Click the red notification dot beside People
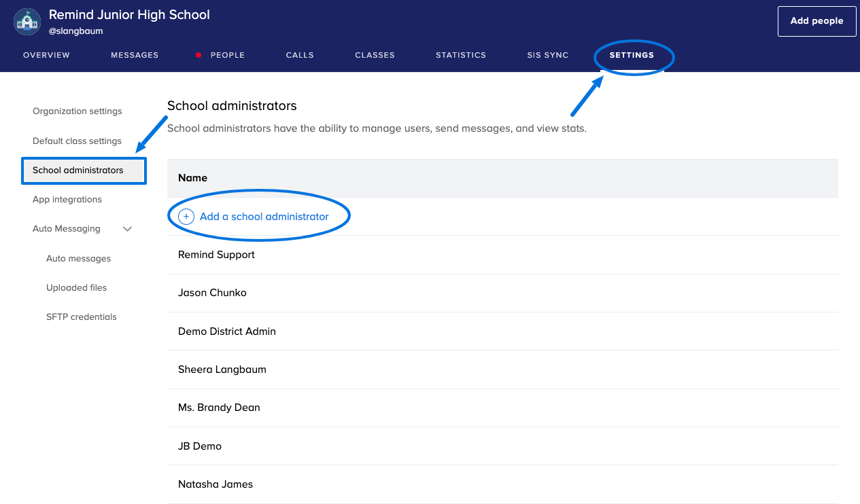The image size is (860, 504). tap(199, 56)
